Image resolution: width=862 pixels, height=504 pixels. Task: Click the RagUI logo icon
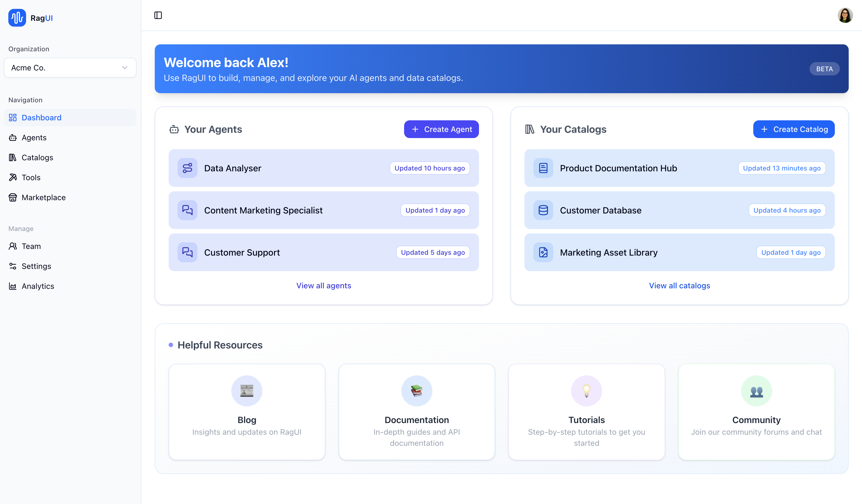pyautogui.click(x=17, y=17)
